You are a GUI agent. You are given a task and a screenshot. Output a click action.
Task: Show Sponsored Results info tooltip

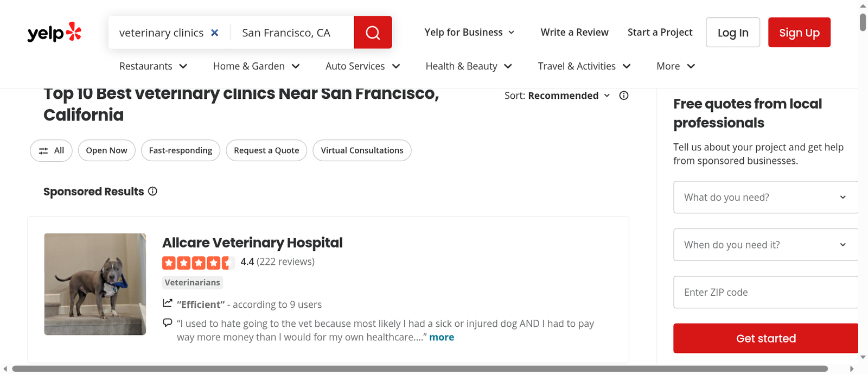click(153, 191)
